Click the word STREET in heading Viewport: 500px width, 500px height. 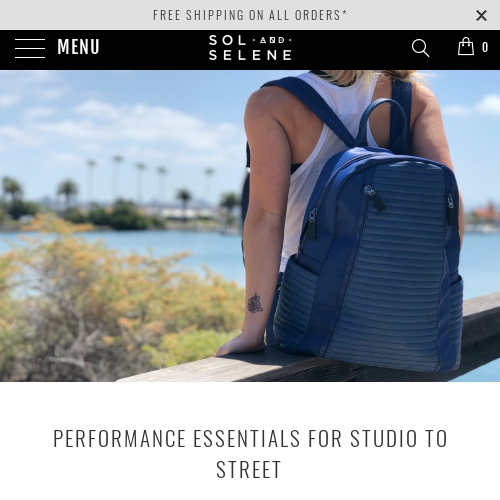[x=249, y=470]
